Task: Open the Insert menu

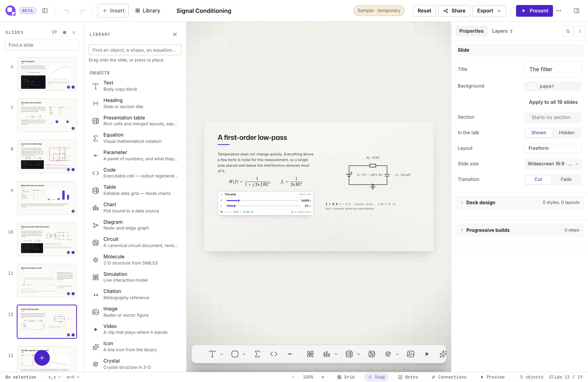Action: pos(113,11)
